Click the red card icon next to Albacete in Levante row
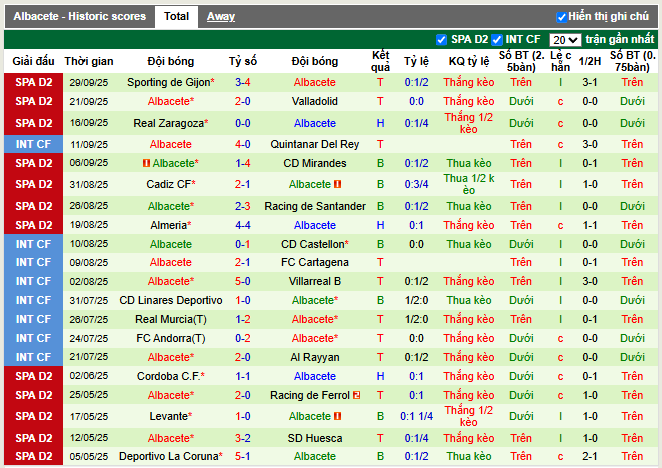 (337, 416)
